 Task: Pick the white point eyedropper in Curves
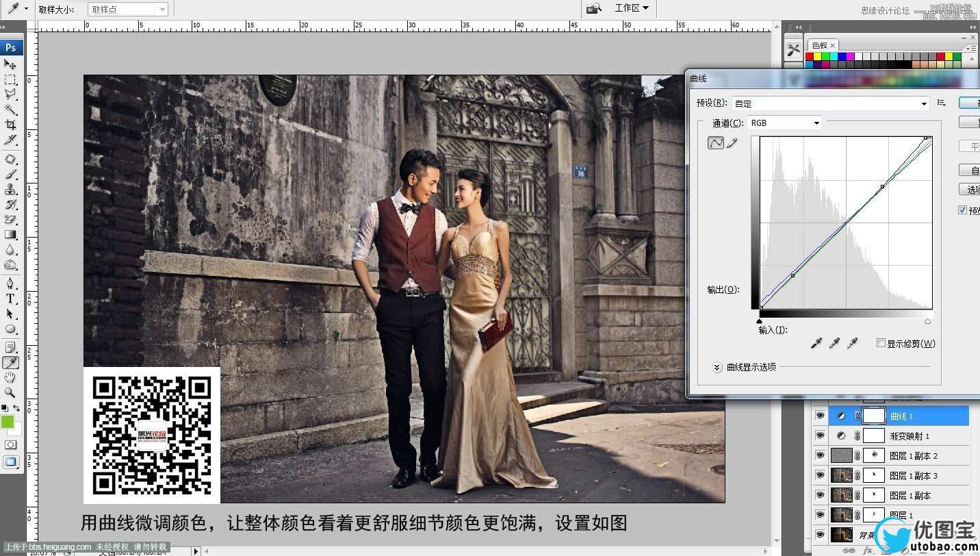[852, 343]
